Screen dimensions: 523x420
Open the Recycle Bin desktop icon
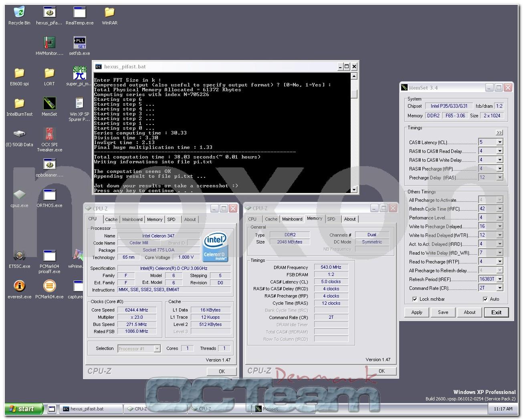(x=19, y=16)
